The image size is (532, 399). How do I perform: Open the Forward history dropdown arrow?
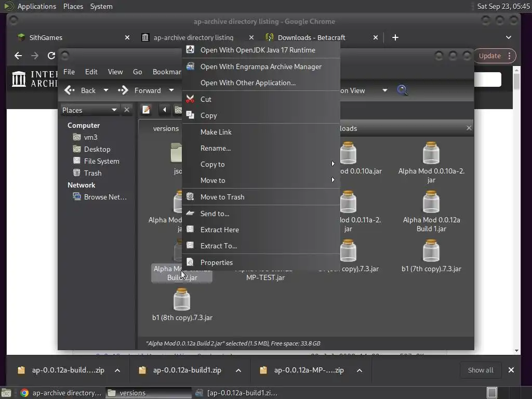[x=171, y=90]
